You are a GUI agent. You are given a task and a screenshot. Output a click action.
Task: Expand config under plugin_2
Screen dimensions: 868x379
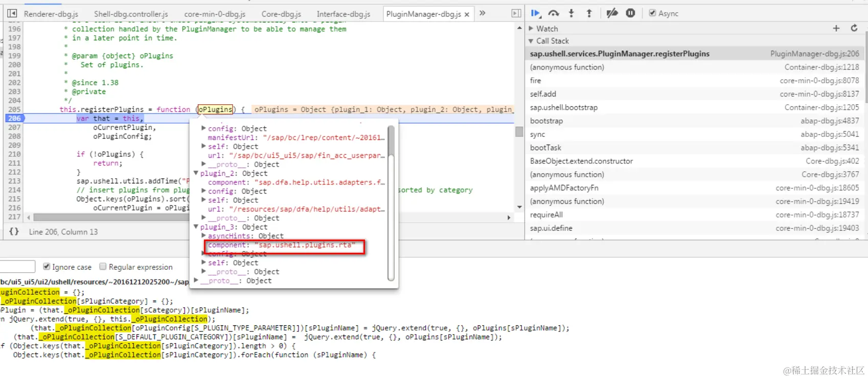[x=203, y=191]
